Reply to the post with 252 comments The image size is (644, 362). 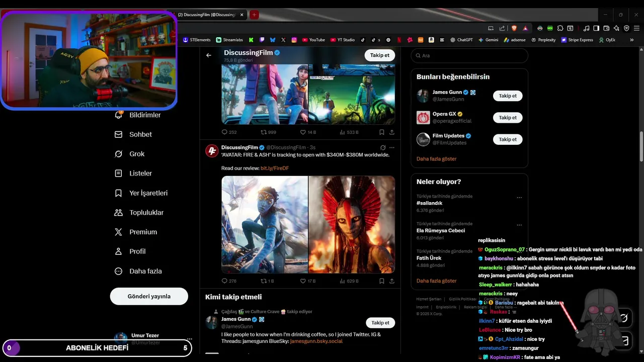(x=229, y=132)
